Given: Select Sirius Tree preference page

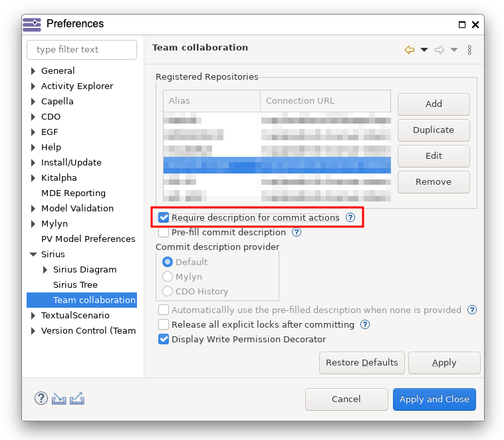Looking at the screenshot, I should (75, 284).
